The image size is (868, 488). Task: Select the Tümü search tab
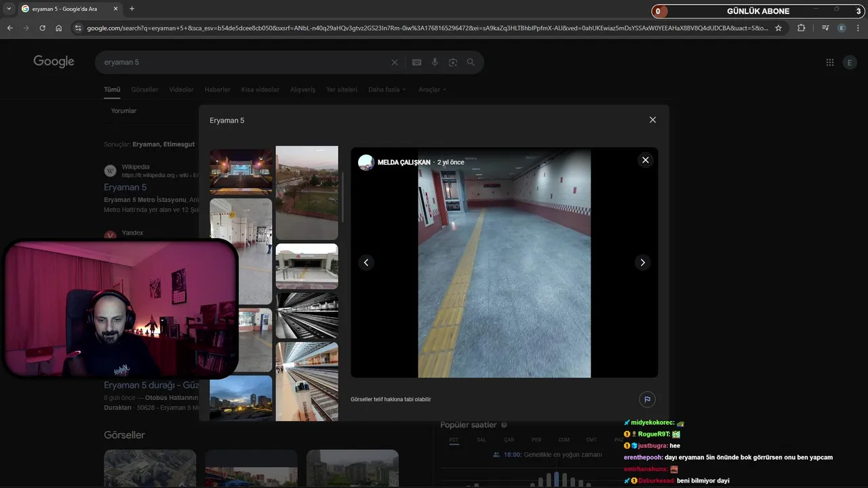coord(112,89)
